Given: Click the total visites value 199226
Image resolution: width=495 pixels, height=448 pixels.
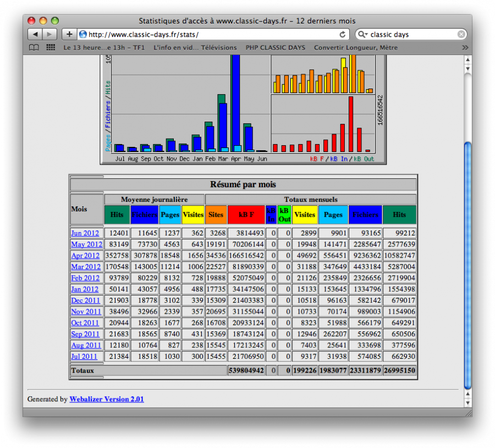Looking at the screenshot, I should pyautogui.click(x=305, y=370).
